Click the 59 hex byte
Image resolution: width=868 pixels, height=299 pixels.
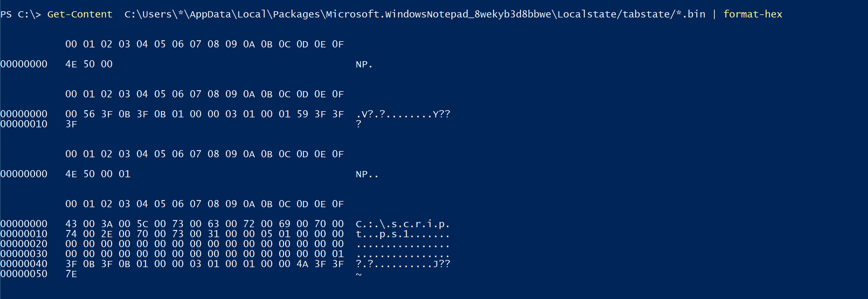pyautogui.click(x=302, y=114)
